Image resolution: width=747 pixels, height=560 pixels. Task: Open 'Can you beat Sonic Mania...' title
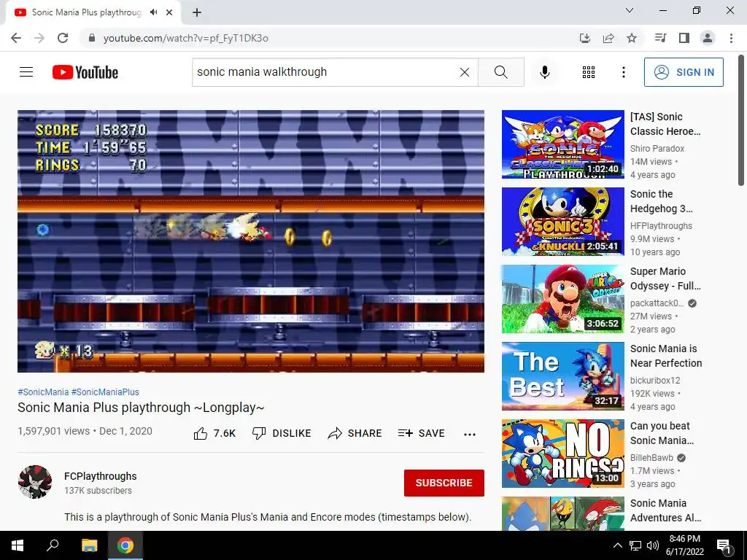click(x=662, y=433)
